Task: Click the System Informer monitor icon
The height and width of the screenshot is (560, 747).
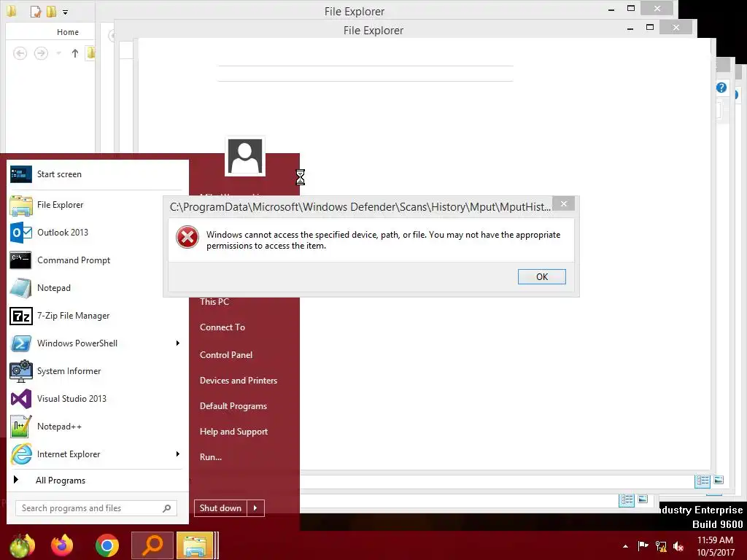Action: 21,371
